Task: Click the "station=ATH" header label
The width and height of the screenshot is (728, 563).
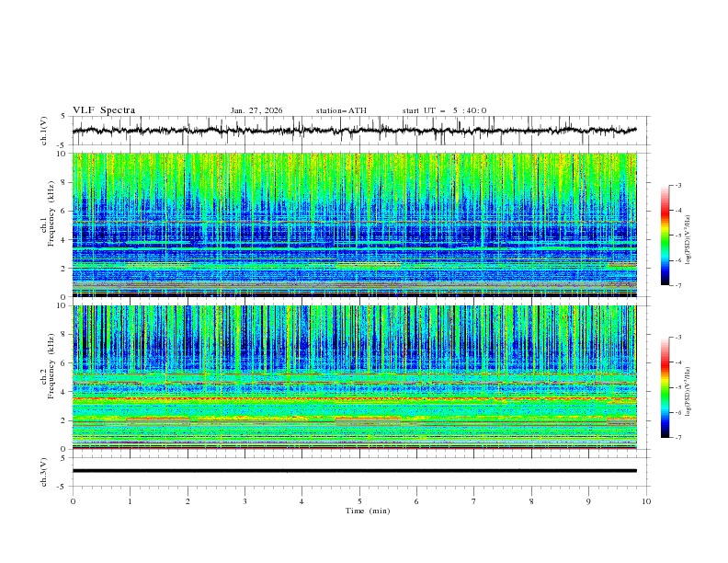Action: point(341,110)
